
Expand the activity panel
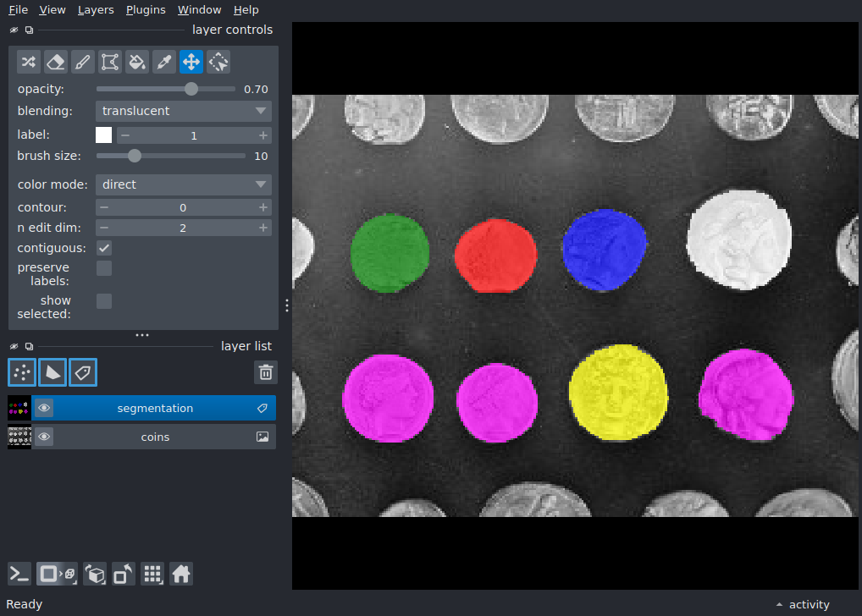click(803, 604)
